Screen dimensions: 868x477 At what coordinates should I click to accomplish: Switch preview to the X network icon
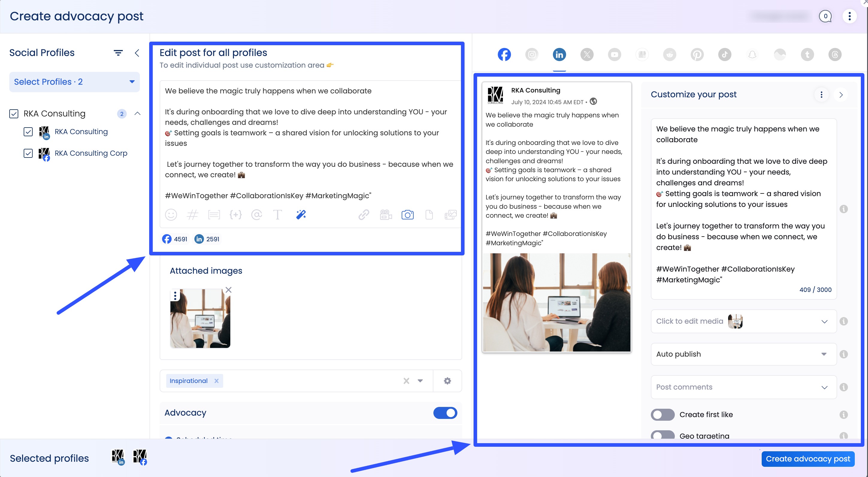click(x=587, y=54)
